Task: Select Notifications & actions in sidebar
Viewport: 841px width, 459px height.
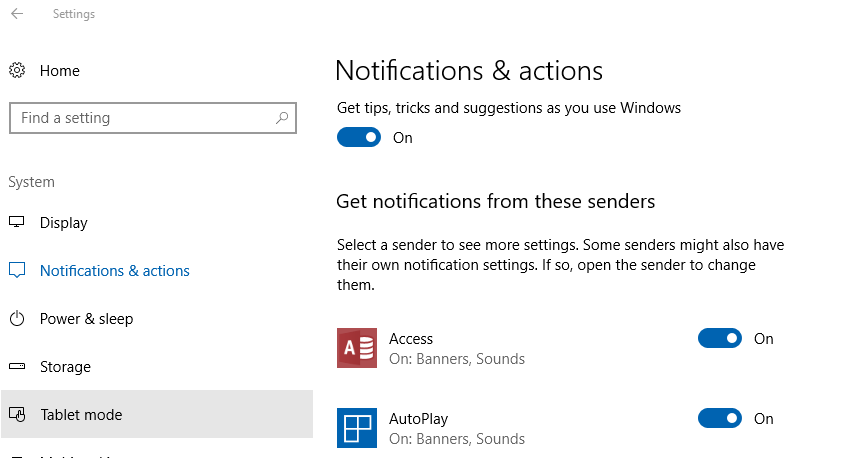Action: pyautogui.click(x=115, y=271)
